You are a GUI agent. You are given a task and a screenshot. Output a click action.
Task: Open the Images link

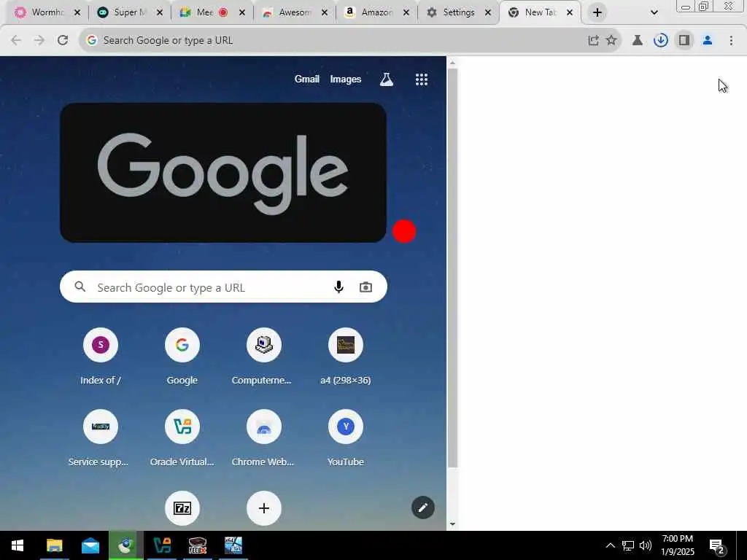click(345, 79)
